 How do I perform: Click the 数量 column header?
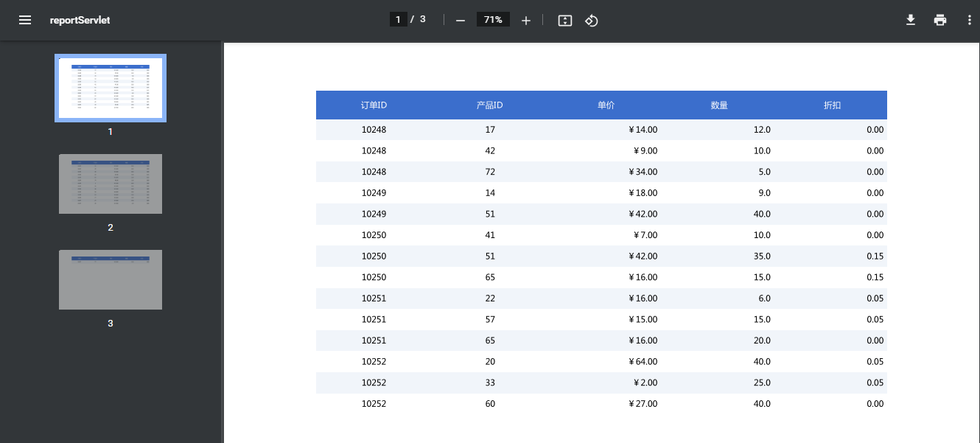click(719, 105)
